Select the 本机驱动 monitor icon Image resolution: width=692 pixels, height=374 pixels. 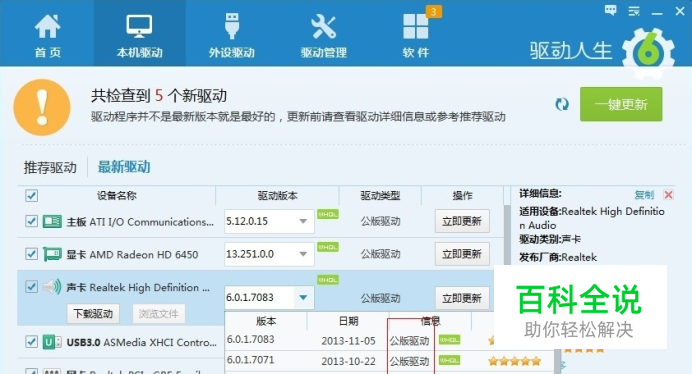tap(139, 26)
